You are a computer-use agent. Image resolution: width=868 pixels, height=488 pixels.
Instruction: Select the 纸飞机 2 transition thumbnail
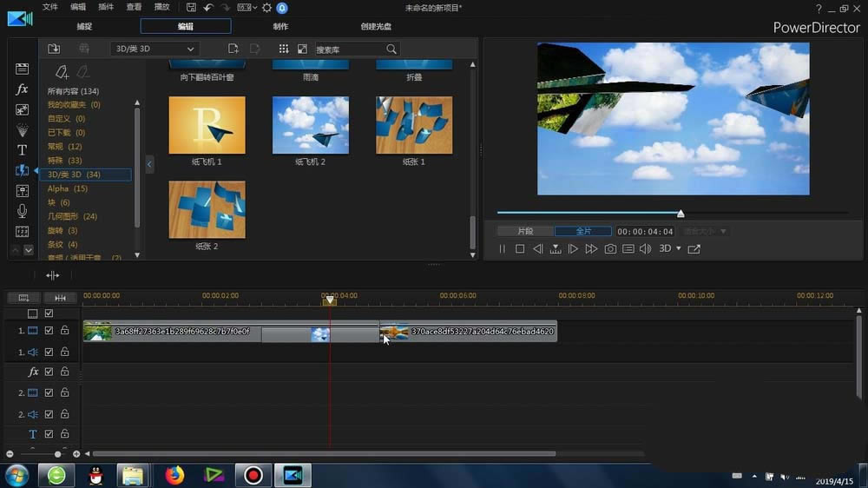pos(311,125)
